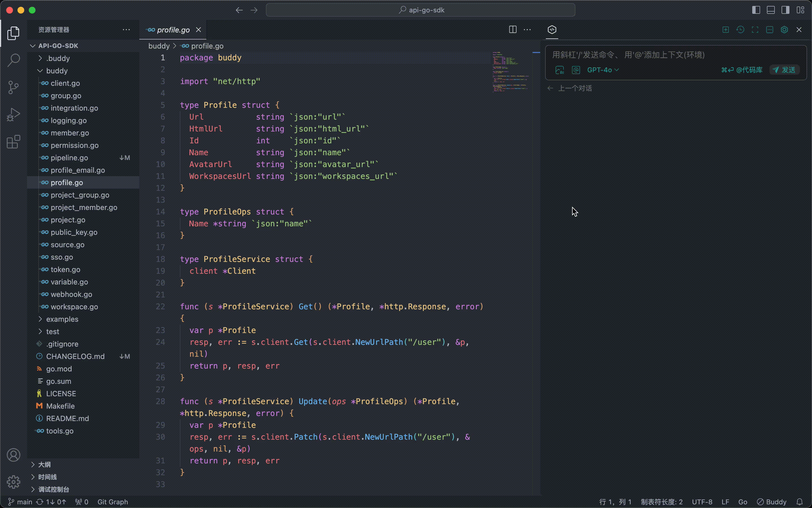Open the Run and Debug view
Image resolution: width=812 pixels, height=508 pixels.
[14, 115]
